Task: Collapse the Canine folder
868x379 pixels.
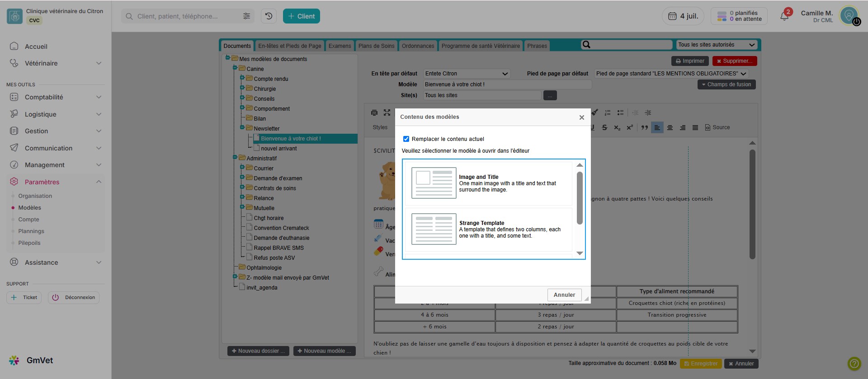Action: [x=235, y=68]
